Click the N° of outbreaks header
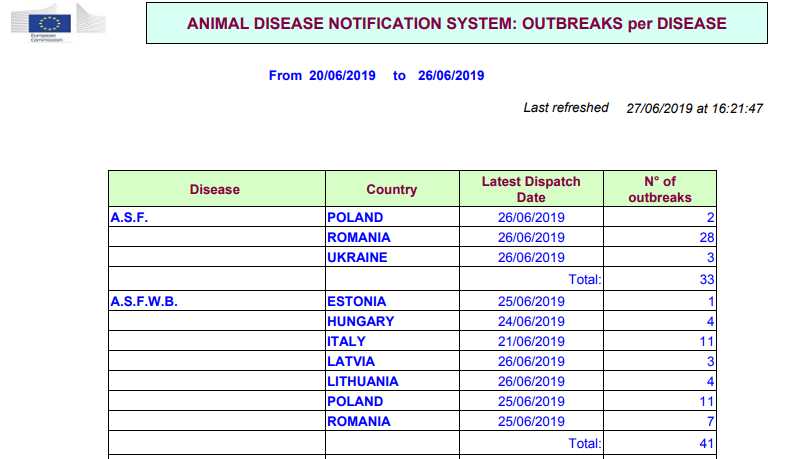 [x=660, y=189]
